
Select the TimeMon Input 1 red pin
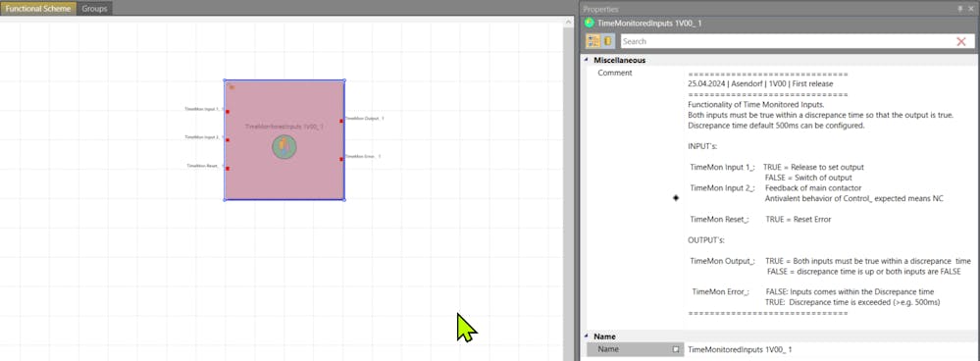tap(228, 112)
